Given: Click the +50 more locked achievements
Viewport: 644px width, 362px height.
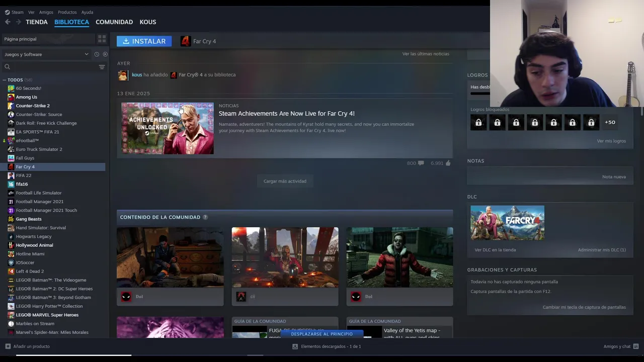Looking at the screenshot, I should pos(610,122).
